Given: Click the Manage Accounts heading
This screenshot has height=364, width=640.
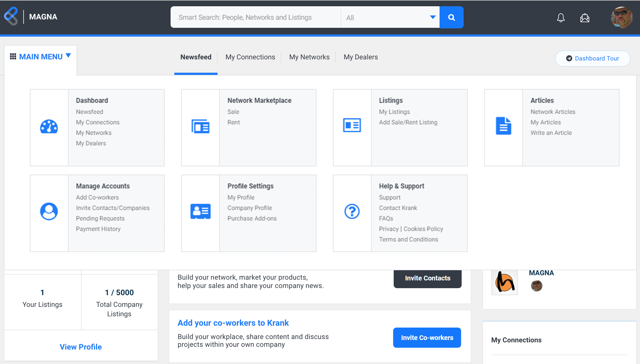Looking at the screenshot, I should 103,186.
